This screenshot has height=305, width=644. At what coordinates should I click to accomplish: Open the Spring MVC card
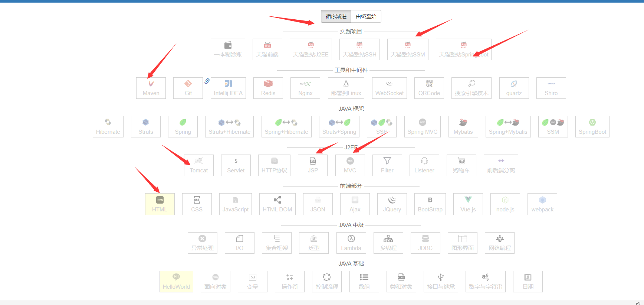click(423, 127)
